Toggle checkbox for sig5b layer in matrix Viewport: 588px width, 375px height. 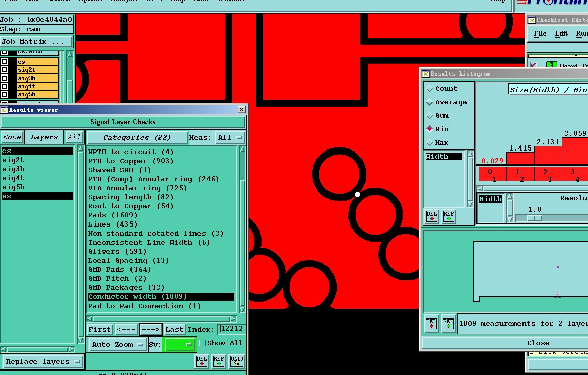coord(5,94)
